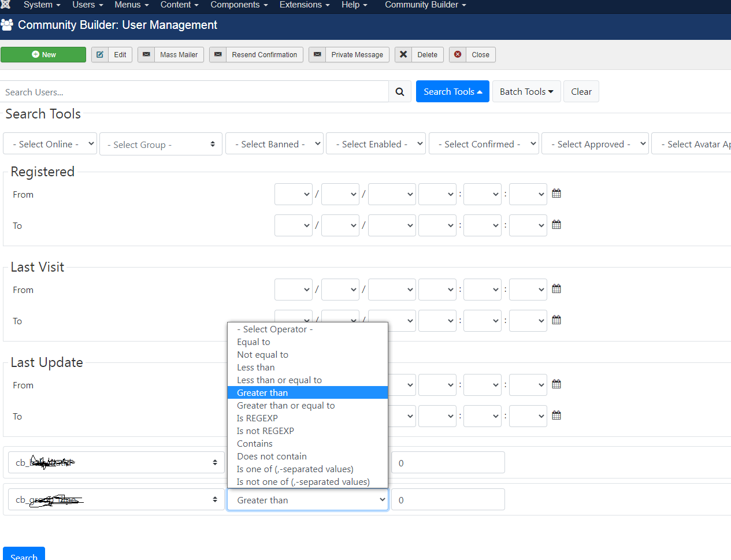Open the Select Avatar filter
Screen dimensions: 731x560
[692, 144]
